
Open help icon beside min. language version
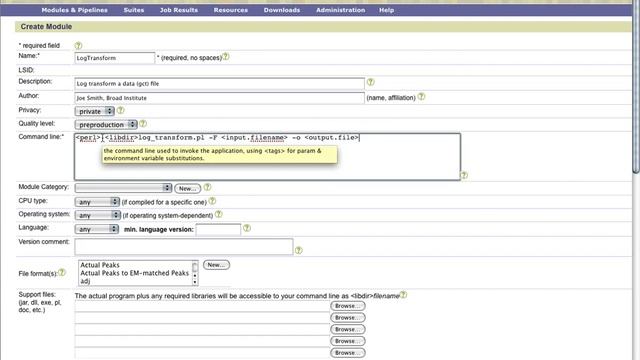click(247, 228)
